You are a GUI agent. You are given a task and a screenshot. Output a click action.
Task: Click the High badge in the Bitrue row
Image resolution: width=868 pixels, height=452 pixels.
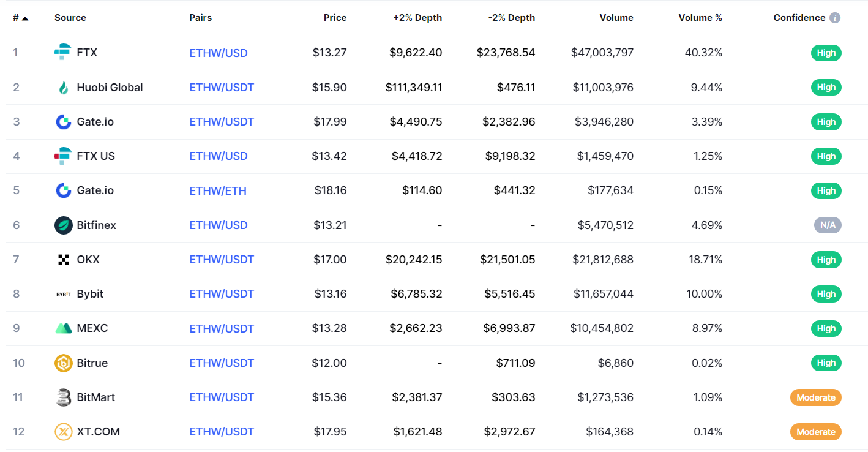coord(826,363)
